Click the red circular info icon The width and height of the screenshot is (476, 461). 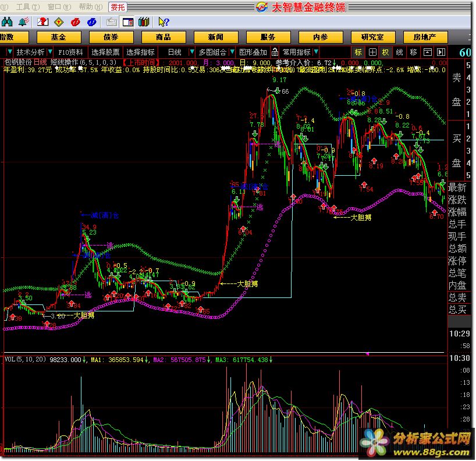75,22
